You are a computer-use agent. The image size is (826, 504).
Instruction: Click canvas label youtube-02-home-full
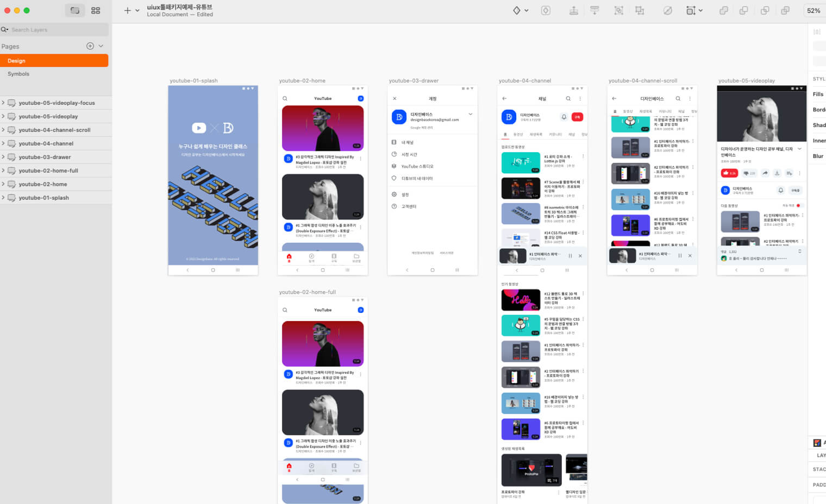click(308, 292)
